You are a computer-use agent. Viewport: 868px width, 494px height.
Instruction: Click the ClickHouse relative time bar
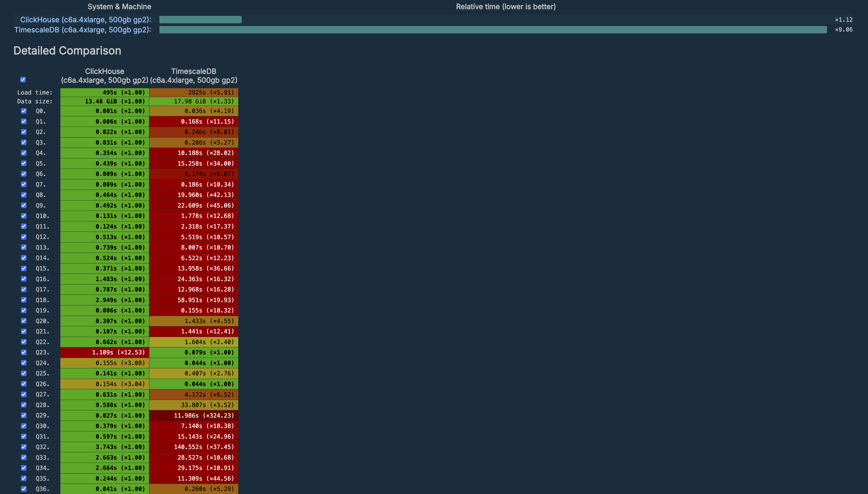(200, 20)
